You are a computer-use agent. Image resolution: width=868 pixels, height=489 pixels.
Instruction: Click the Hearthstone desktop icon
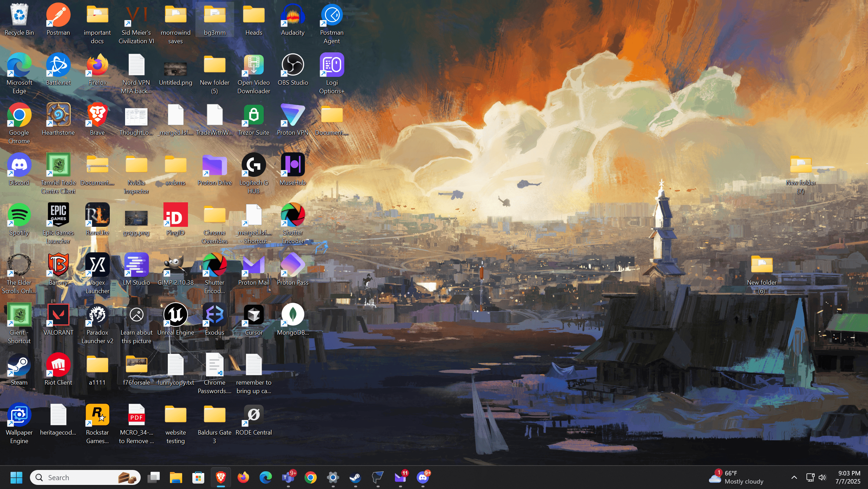pos(58,120)
